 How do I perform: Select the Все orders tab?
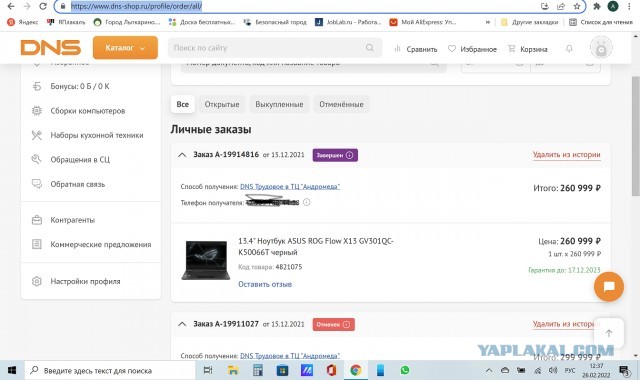[182, 104]
